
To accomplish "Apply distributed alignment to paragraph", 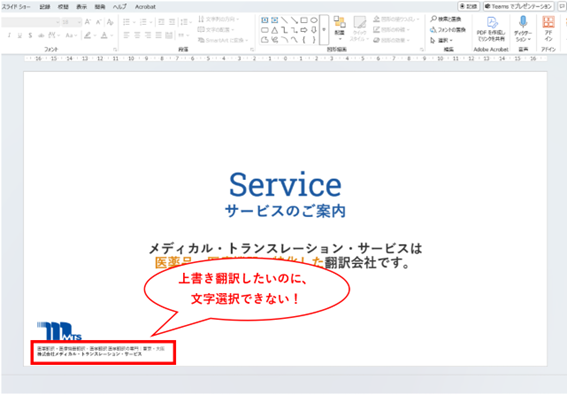I will (x=169, y=35).
